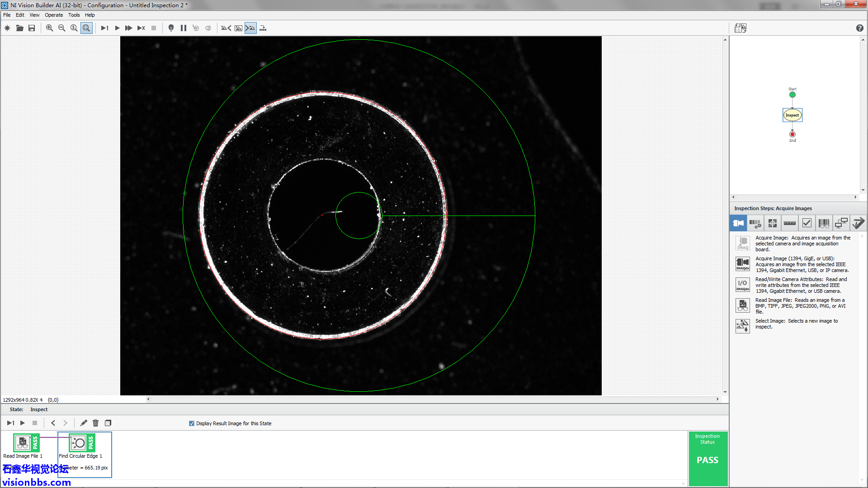Open the File menu
Screen dimensions: 868x488
(7, 15)
